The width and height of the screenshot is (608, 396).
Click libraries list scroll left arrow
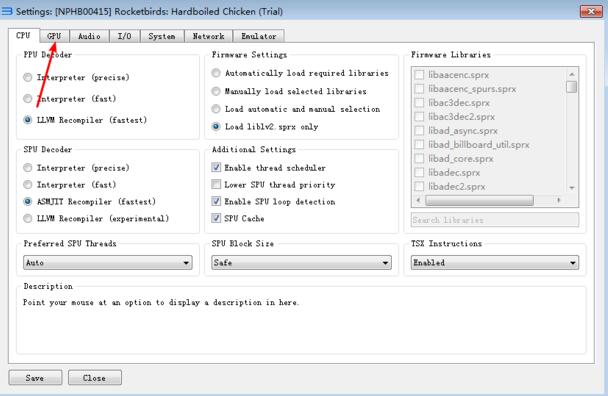[x=418, y=200]
